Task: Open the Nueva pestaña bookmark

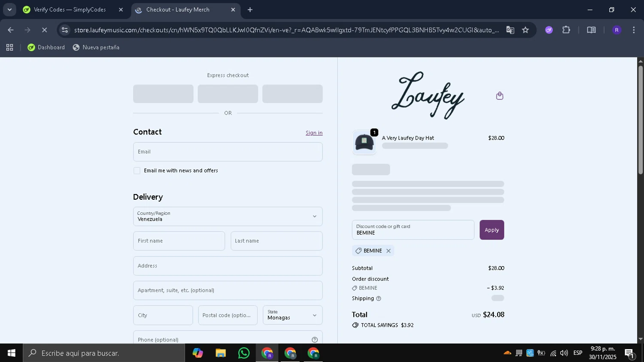Action: click(96, 47)
